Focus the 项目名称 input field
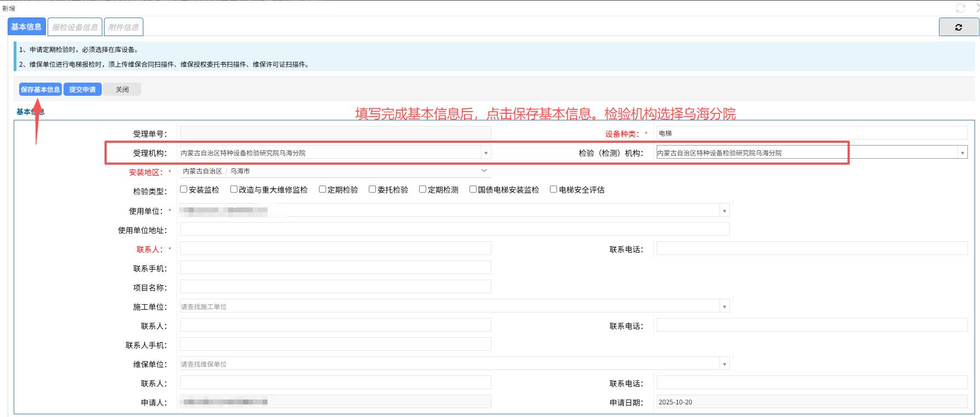Screen dimensions: 980x417 pos(335,287)
